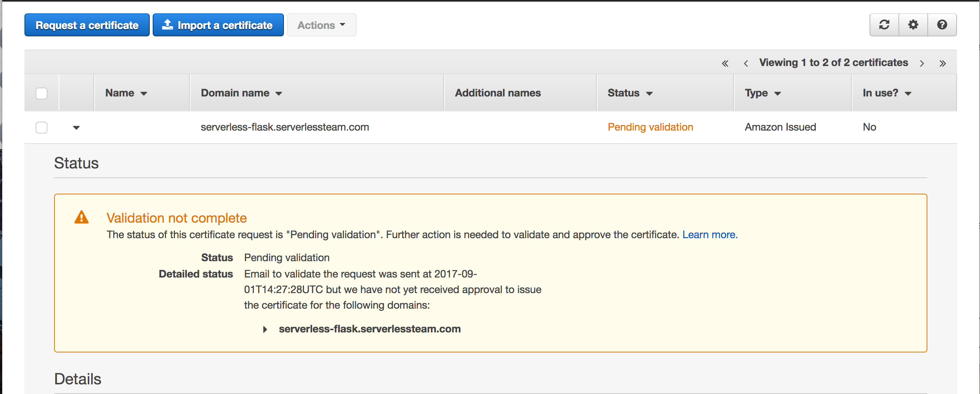Open the Actions dropdown
Viewport: 980px width, 394px height.
tap(321, 25)
